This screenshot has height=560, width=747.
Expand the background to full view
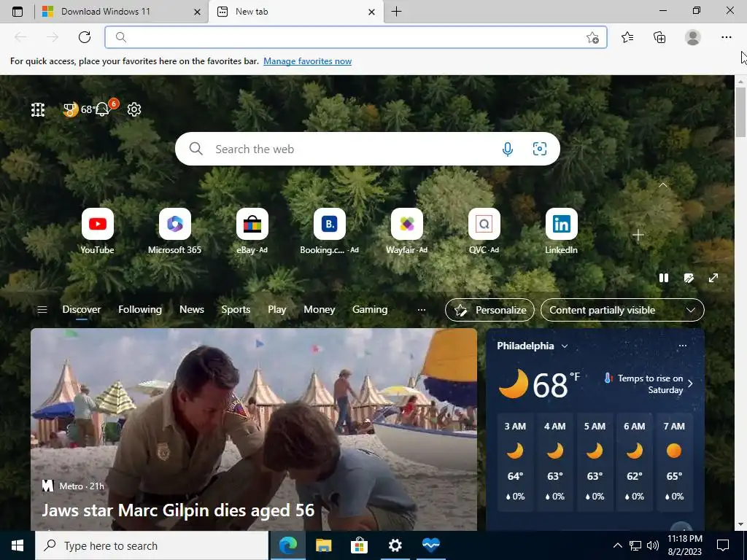[x=713, y=278]
